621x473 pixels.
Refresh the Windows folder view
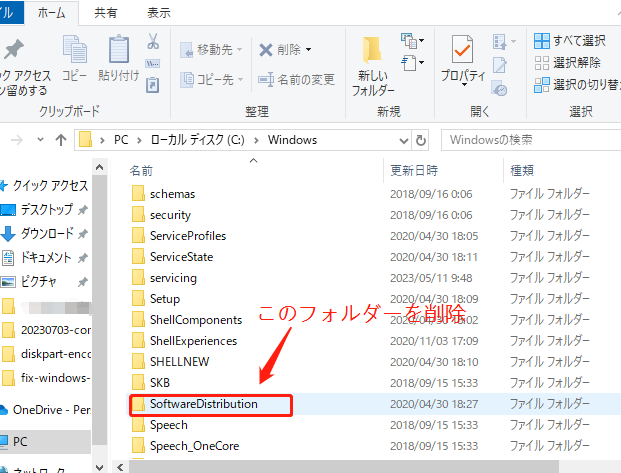click(x=421, y=140)
